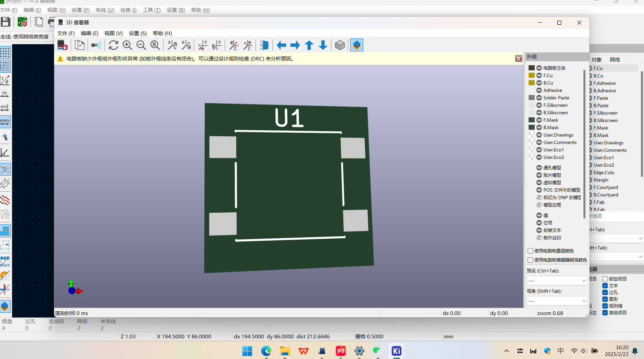Open the 预设 (Ctrl+Tab) presets dropdown

[x=557, y=281]
